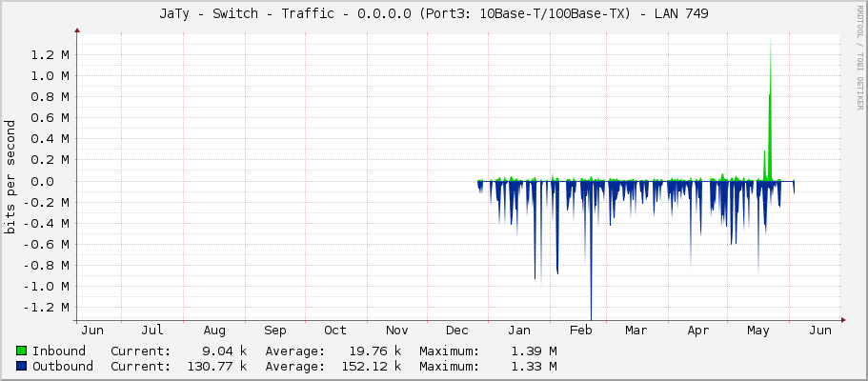Click the '-0.8 M' y-axis label
Viewport: 868px width, 381px height.
coord(46,265)
